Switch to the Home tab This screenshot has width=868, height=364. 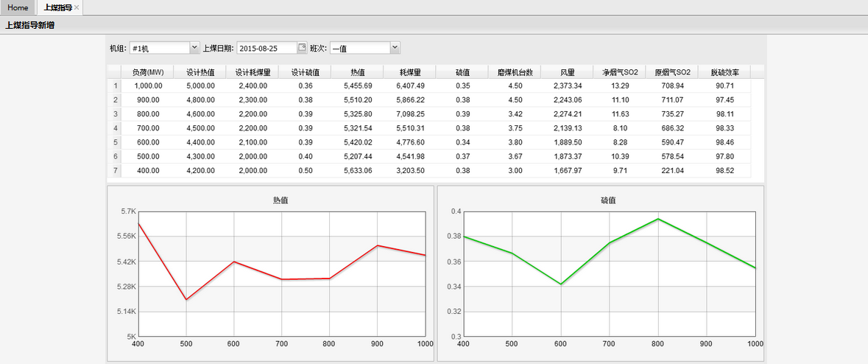pos(18,7)
